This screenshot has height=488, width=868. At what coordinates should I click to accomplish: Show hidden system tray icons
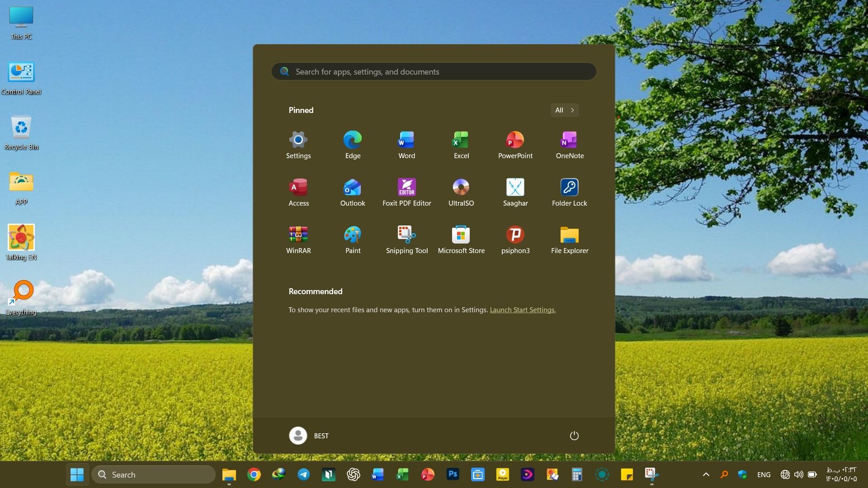coord(706,474)
